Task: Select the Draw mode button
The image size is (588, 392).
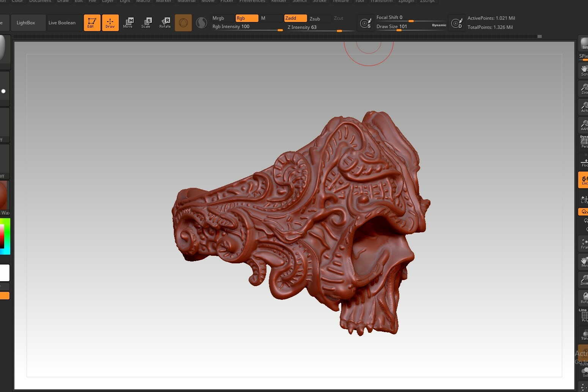Action: pyautogui.click(x=110, y=23)
